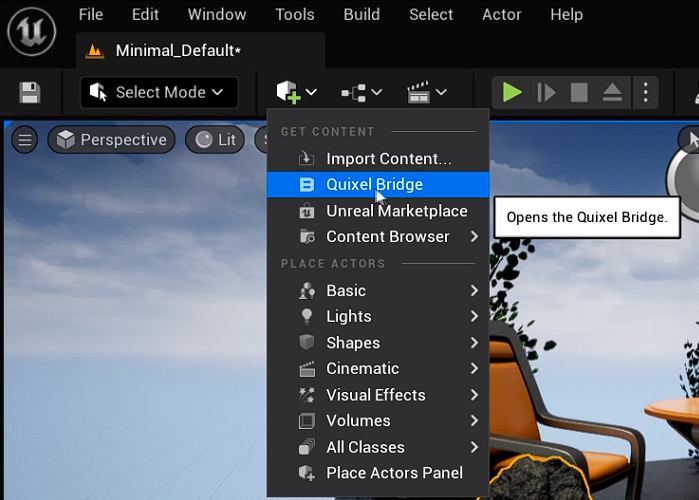
Task: Start Play in Editor with green button
Action: (x=512, y=93)
